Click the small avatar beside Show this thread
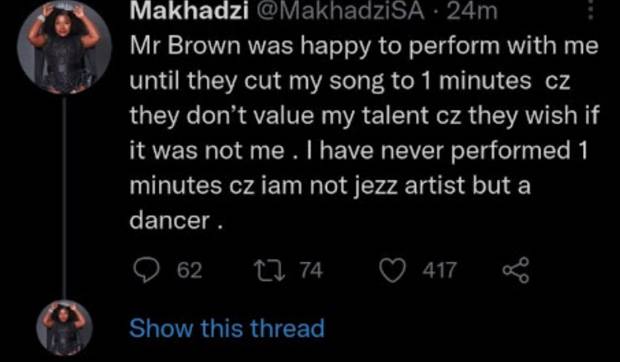 (64, 328)
